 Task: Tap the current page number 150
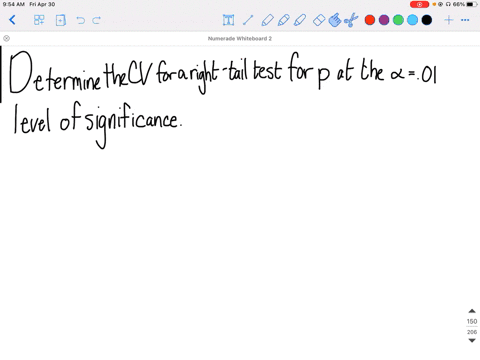pos(472,322)
